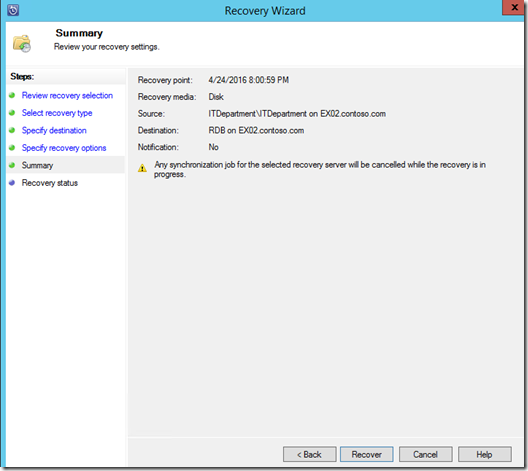Click 'Review your recovery settings.' subtitle
The height and width of the screenshot is (471, 528).
pos(107,47)
